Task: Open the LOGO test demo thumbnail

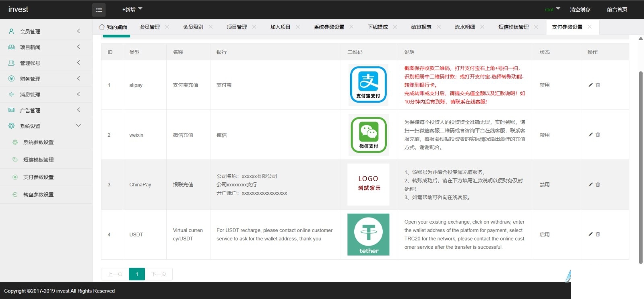Action: tap(368, 184)
